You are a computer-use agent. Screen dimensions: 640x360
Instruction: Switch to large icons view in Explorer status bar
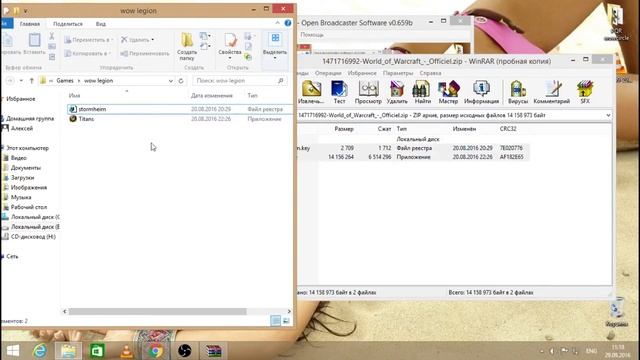(286, 321)
